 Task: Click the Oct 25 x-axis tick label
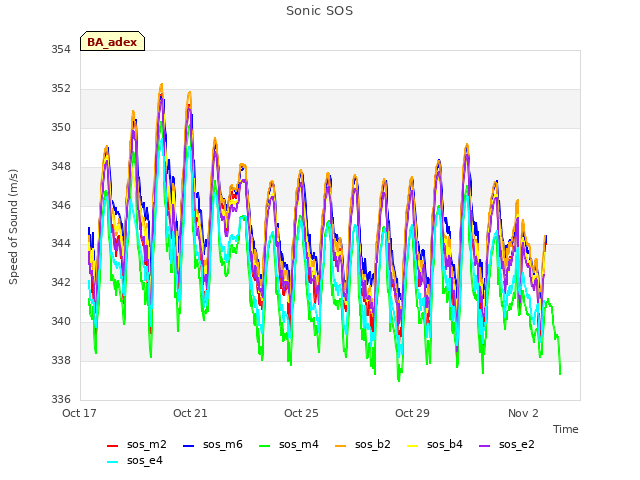click(x=301, y=413)
